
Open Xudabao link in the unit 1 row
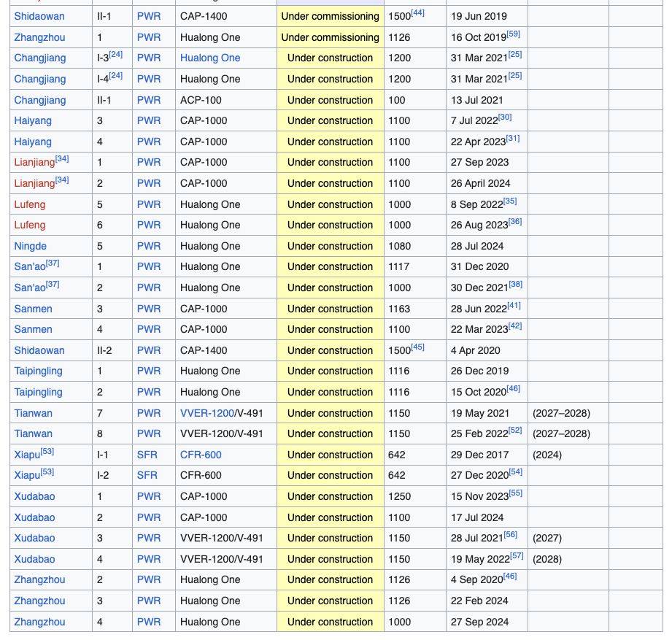coord(34,496)
